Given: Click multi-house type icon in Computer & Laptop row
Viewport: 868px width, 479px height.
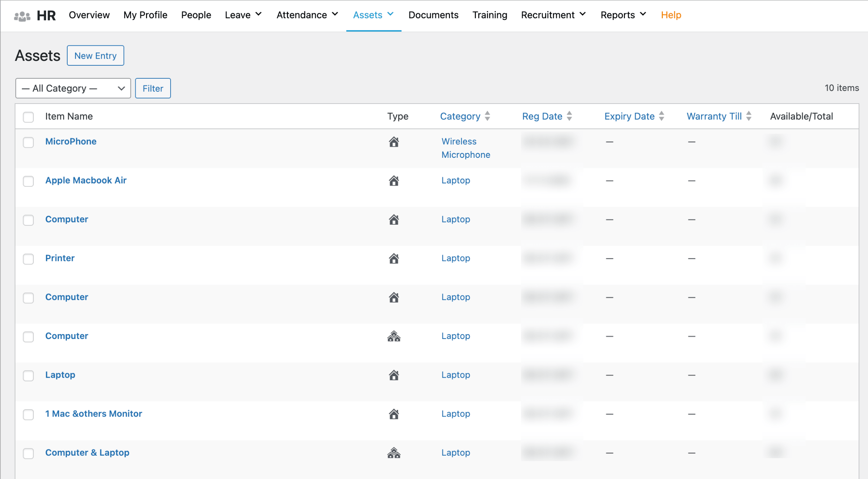Looking at the screenshot, I should tap(394, 453).
